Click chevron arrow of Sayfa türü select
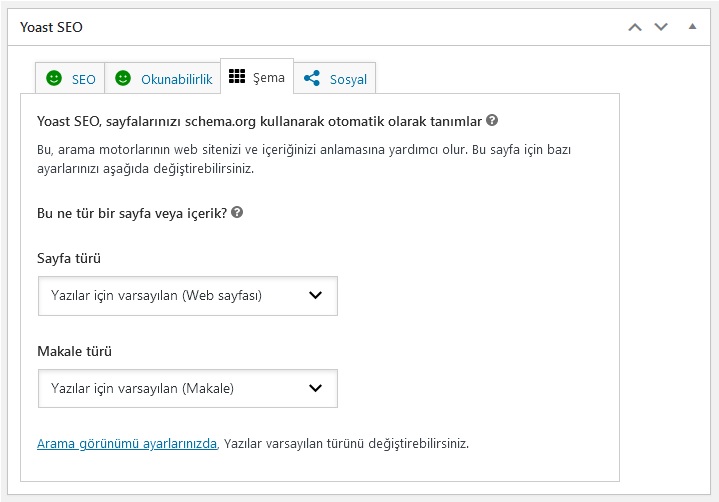This screenshot has width=719, height=502. click(x=315, y=295)
